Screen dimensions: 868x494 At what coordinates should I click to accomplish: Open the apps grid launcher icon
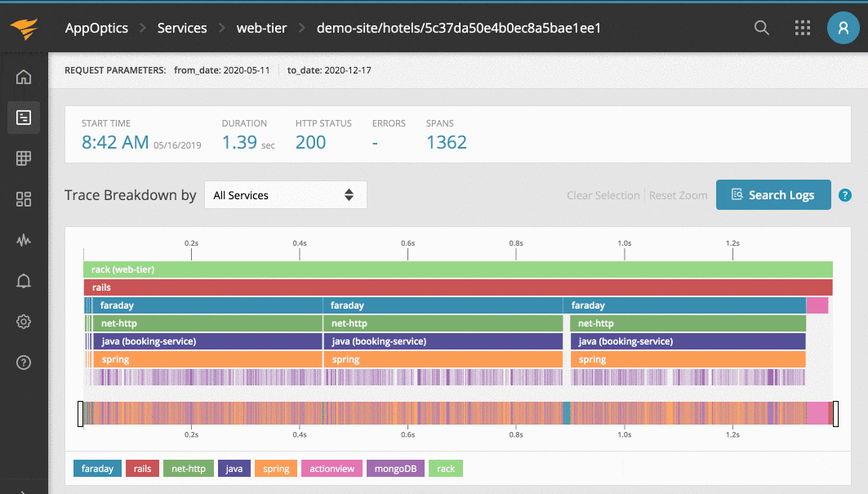tap(803, 28)
